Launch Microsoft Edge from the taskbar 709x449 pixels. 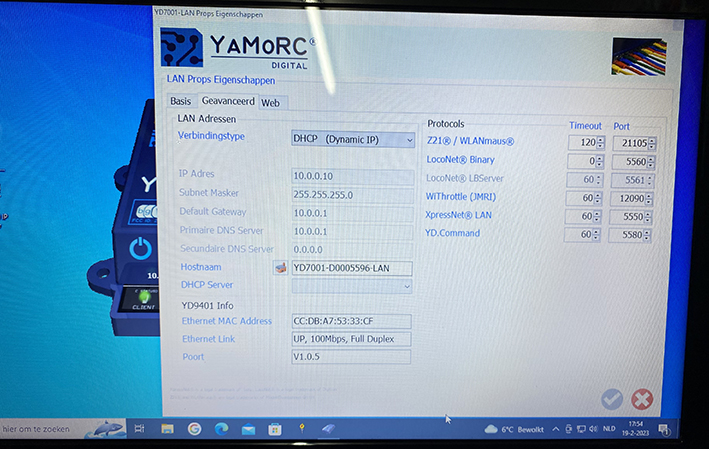221,429
